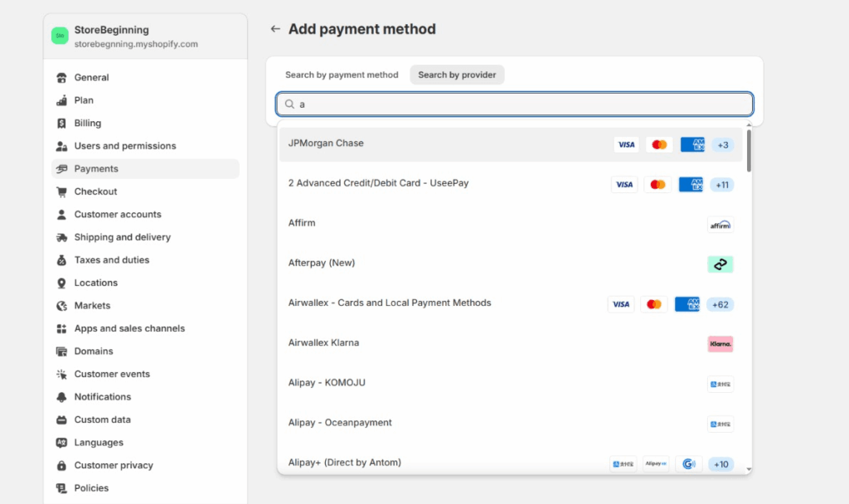The width and height of the screenshot is (849, 504).
Task: Open Checkout settings in sidebar
Action: pos(95,191)
